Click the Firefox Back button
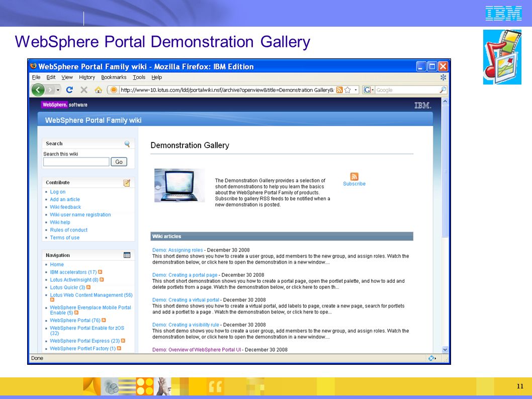The height and width of the screenshot is (399, 532). (38, 90)
